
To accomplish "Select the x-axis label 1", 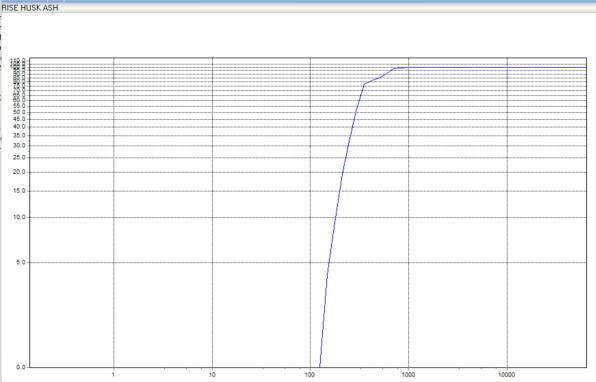I will pos(113,375).
